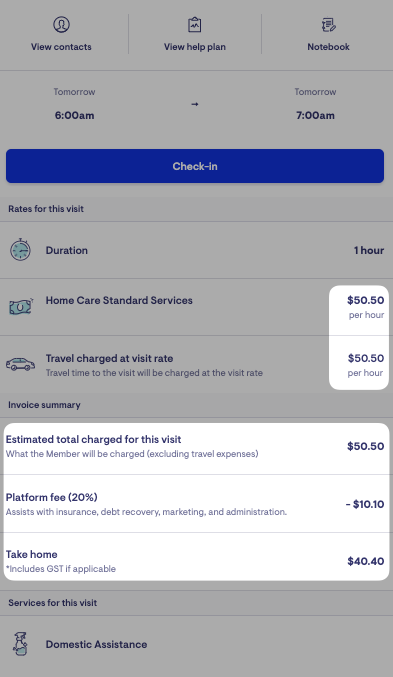Click the Platform fee (20%) row
The width and height of the screenshot is (393, 677).
coord(196,504)
